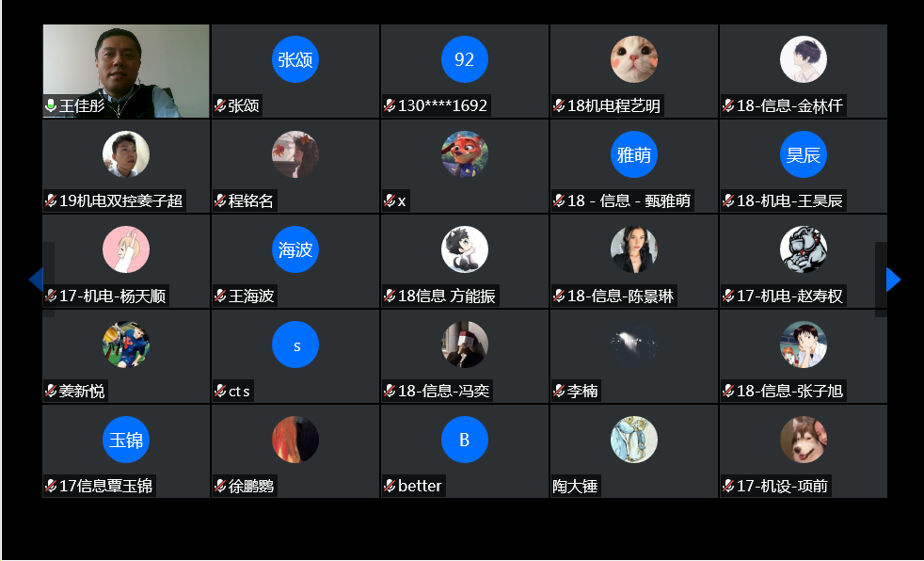Click the blue 雅萌 avatar circle
This screenshot has height=561, width=924.
[x=634, y=154]
